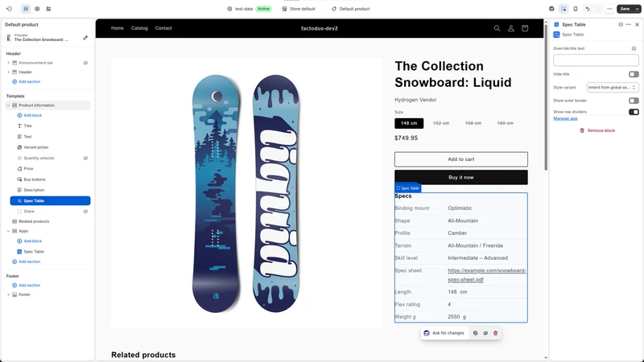Open the Style variant dropdown
644x362 pixels.
[x=613, y=88]
